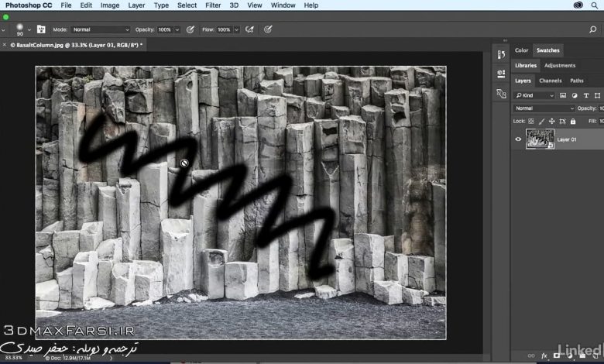
Task: Open the brush Opacity slider arrow
Action: click(177, 29)
